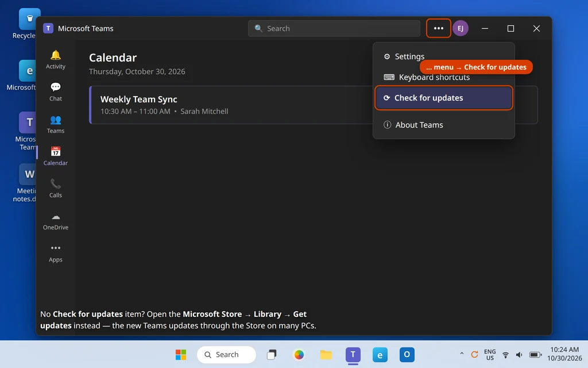
Task: Click the Teams search box
Action: click(334, 28)
